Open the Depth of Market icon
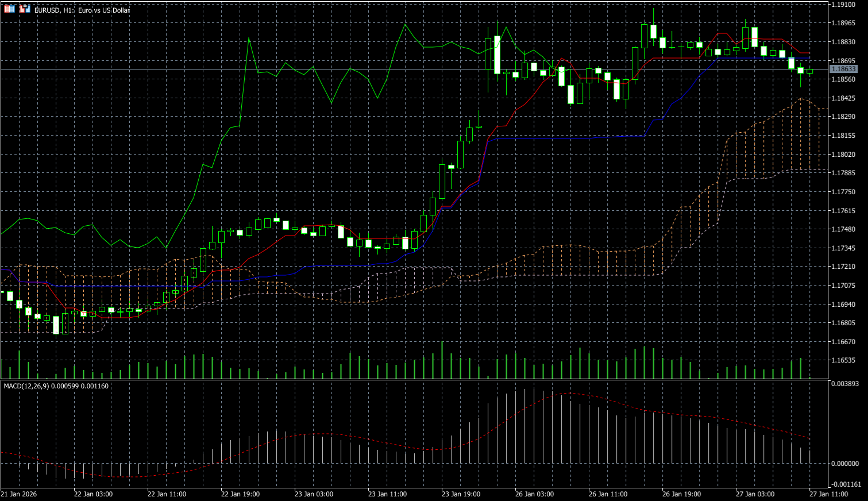 pos(10,9)
